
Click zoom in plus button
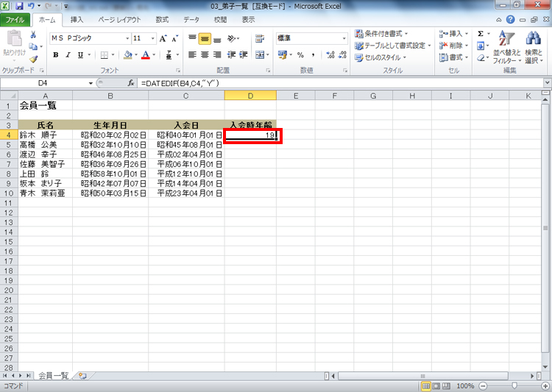click(545, 386)
